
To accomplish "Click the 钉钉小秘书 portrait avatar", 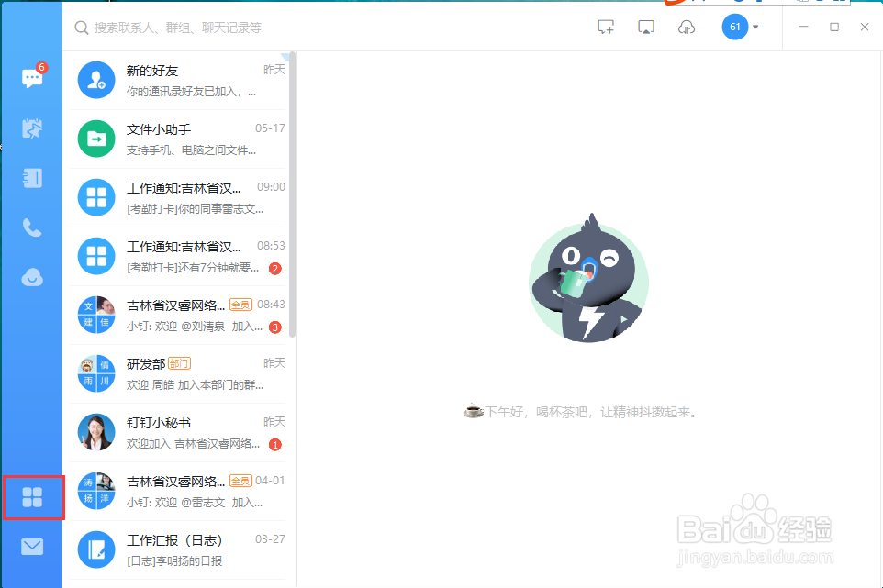I will pyautogui.click(x=96, y=433).
